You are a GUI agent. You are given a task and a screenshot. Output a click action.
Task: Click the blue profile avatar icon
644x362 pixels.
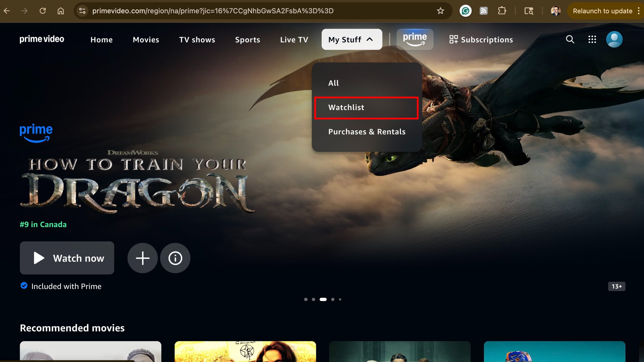tap(614, 40)
